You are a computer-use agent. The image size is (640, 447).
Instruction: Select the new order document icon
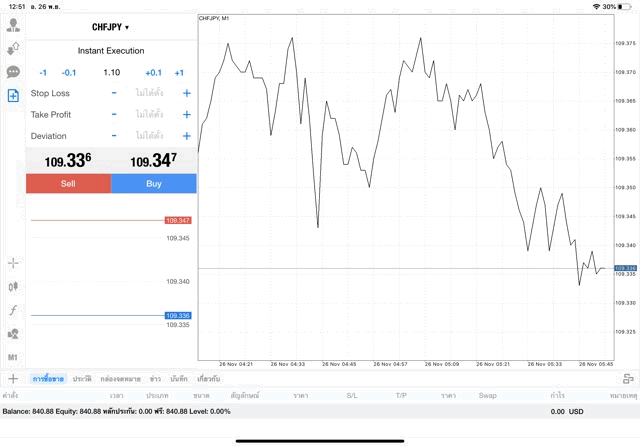point(13,96)
